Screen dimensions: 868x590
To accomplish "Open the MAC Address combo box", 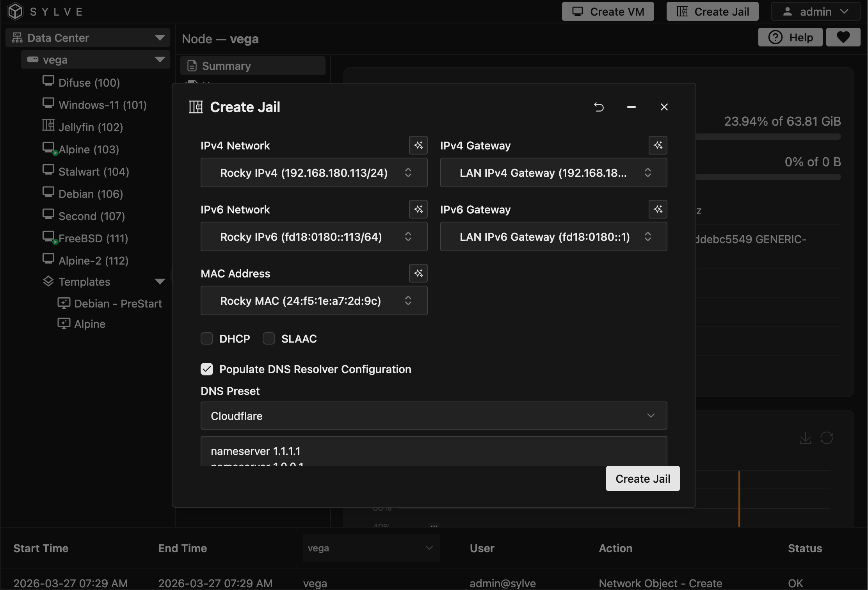I will click(x=314, y=300).
